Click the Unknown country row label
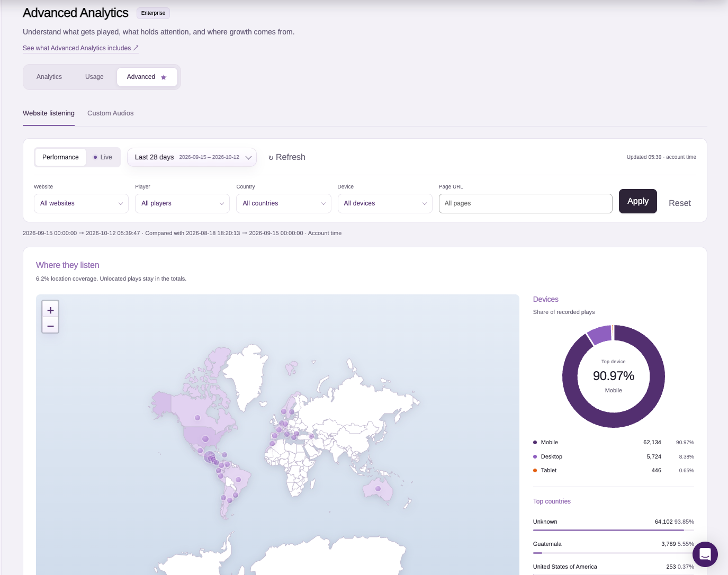 click(x=545, y=522)
